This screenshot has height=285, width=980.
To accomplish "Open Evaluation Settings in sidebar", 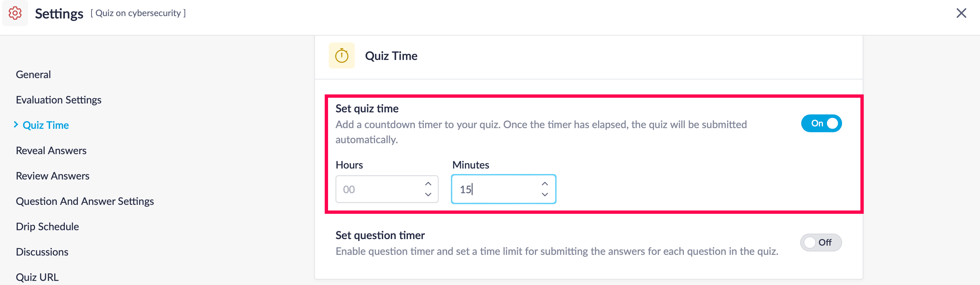I will 59,100.
